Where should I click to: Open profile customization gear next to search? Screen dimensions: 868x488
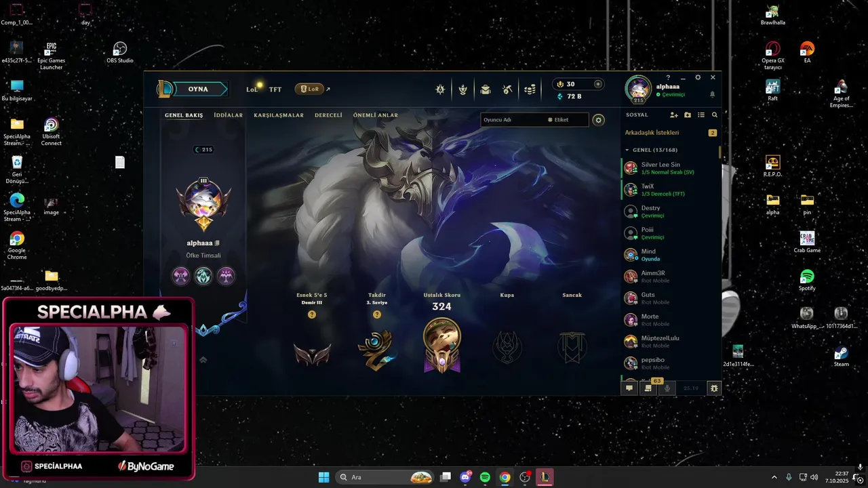tap(598, 120)
